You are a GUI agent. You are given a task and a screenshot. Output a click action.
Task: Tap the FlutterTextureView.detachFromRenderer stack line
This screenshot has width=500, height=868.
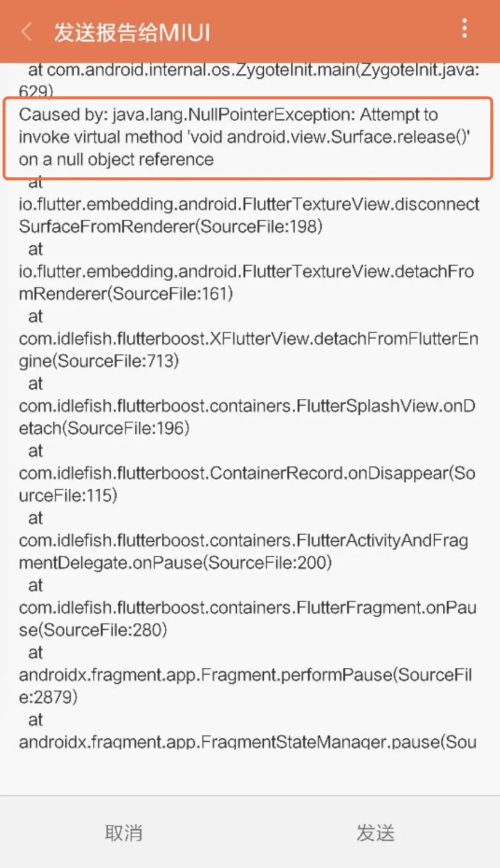246,271
